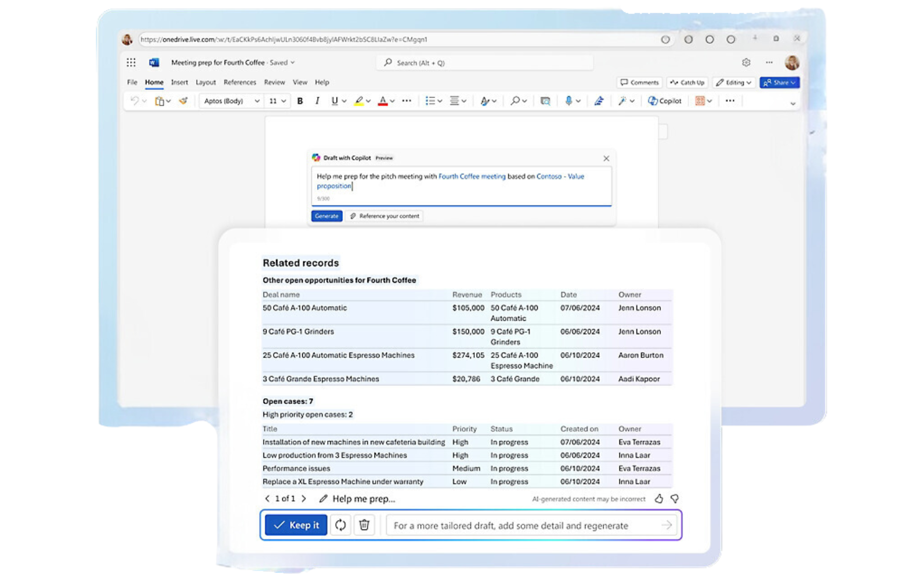
Task: Click the Word logo icon
Action: click(154, 62)
